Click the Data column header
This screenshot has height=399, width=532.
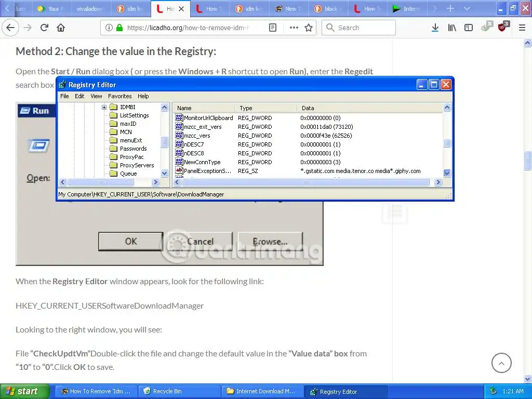click(x=370, y=108)
